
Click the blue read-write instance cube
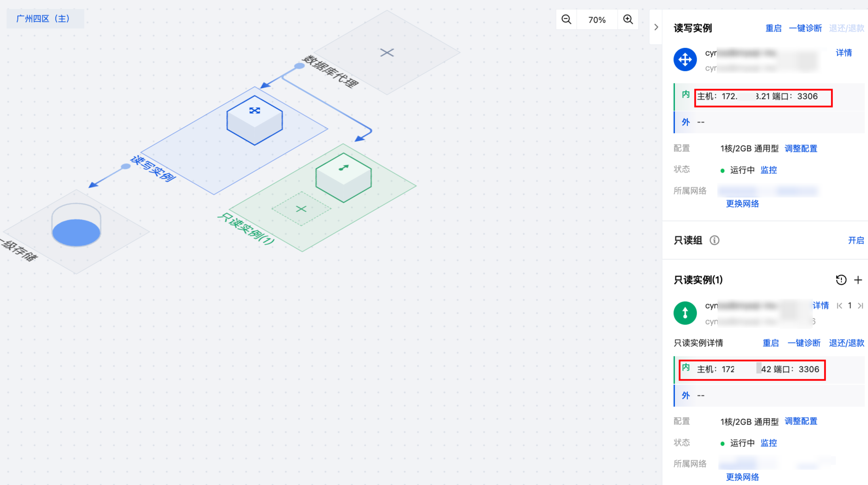tap(255, 120)
